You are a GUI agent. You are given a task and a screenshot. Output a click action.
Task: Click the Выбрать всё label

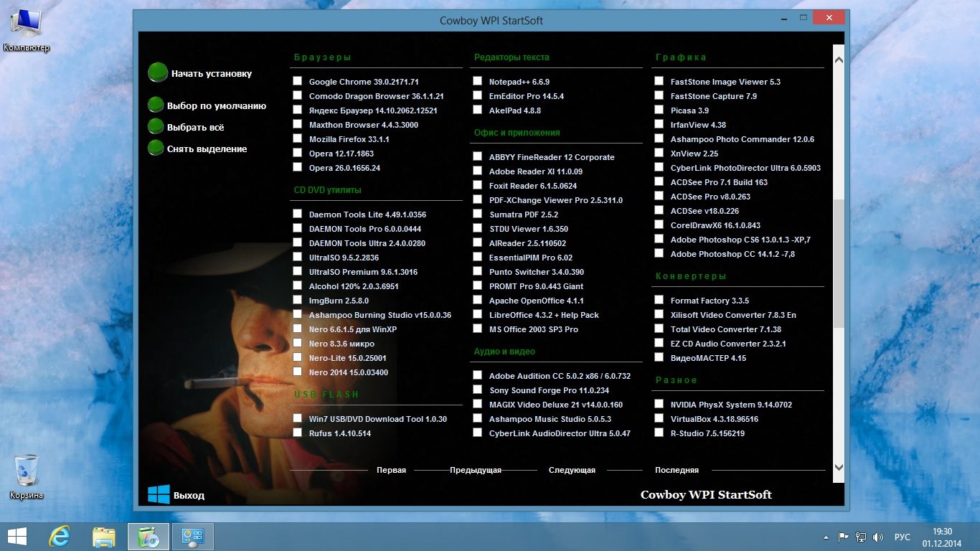click(196, 127)
